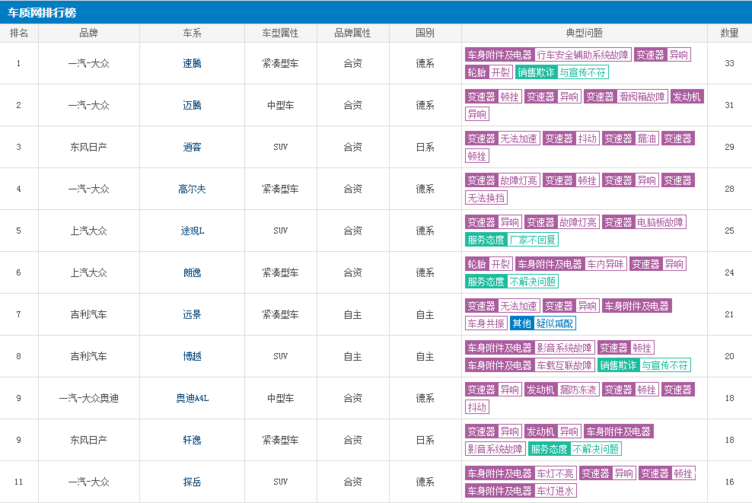Viewport: 752px width, 503px height.
Task: Select the blue 其他 tag
Action: [522, 323]
